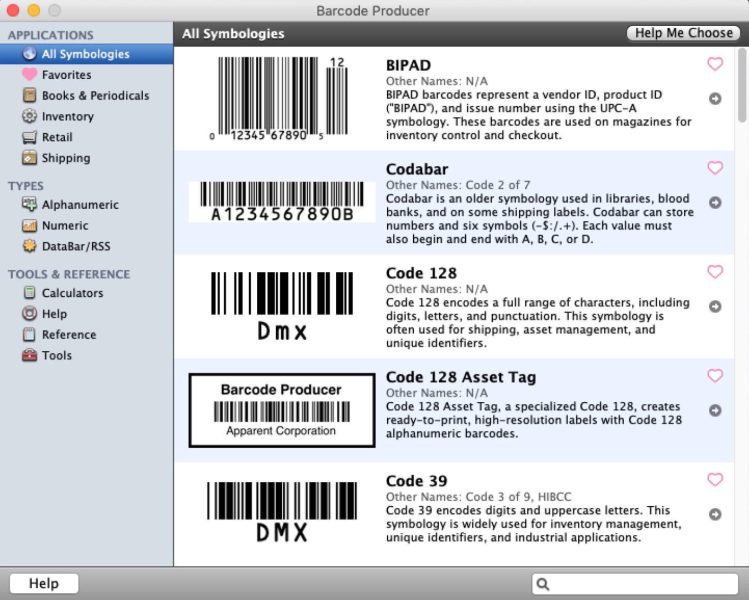Filter by Numeric type
Viewport: 749px width, 600px height.
pos(65,225)
